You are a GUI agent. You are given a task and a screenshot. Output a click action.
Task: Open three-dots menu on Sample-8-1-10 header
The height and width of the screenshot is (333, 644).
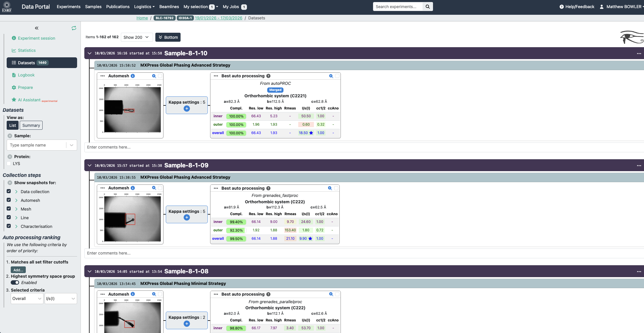639,53
